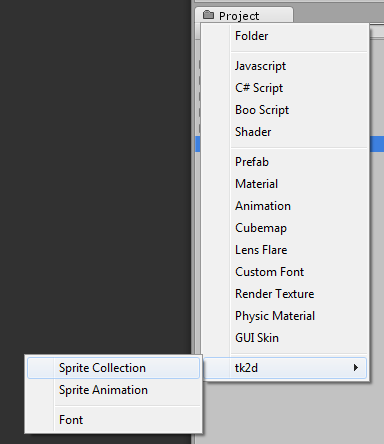Click the folder icon on Project tab
This screenshot has height=444, width=384.
pos(208,15)
